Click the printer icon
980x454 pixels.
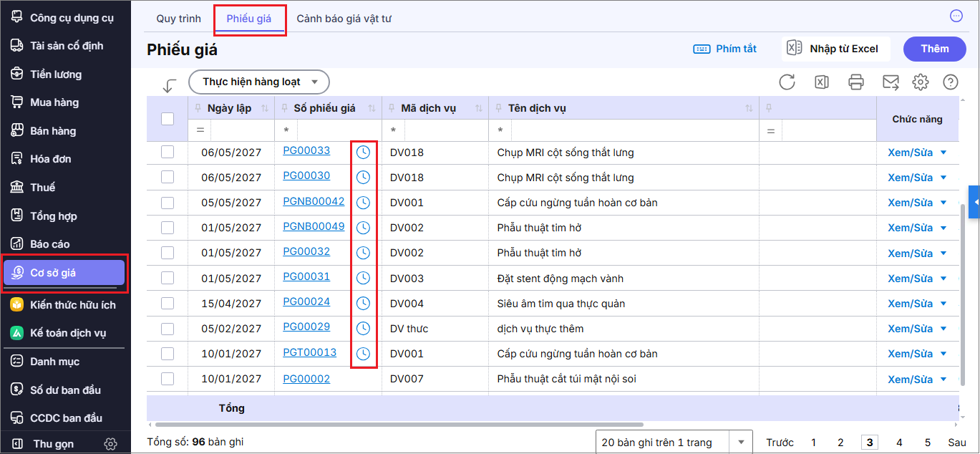point(856,82)
